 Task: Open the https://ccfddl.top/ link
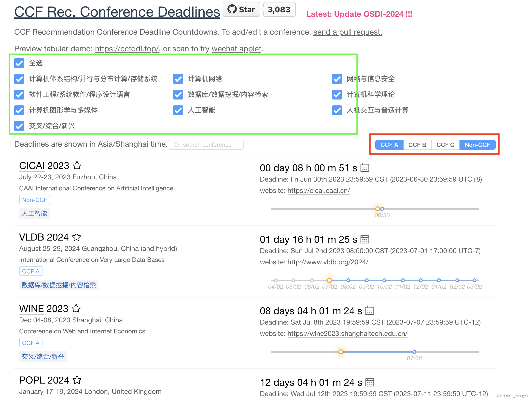[127, 49]
